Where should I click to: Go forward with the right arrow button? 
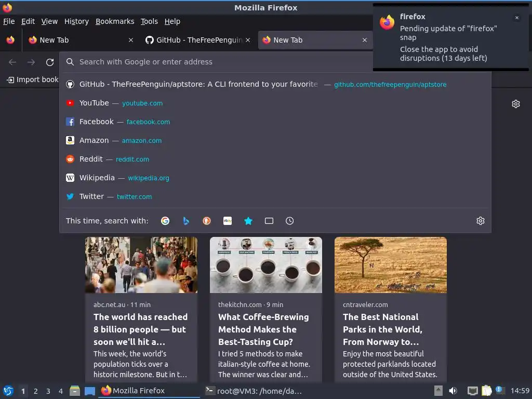click(x=31, y=62)
